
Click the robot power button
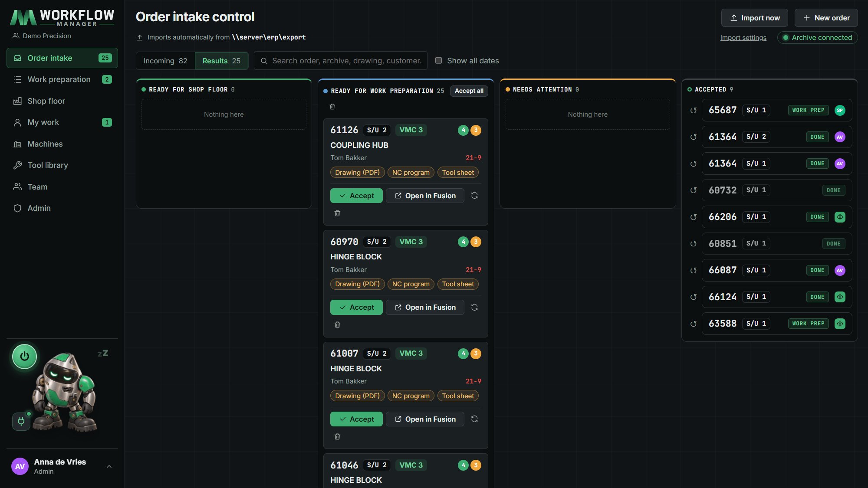[24, 357]
